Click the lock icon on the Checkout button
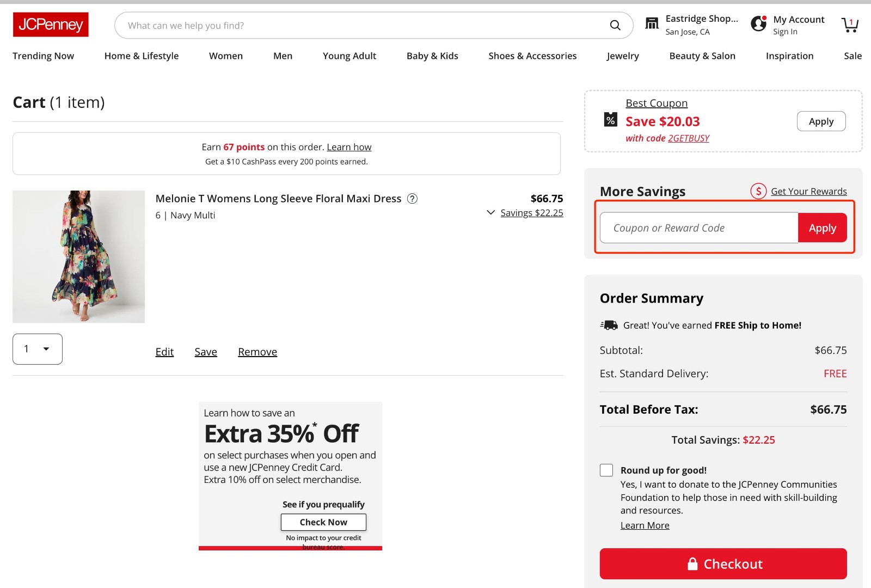The height and width of the screenshot is (588, 871). click(693, 564)
